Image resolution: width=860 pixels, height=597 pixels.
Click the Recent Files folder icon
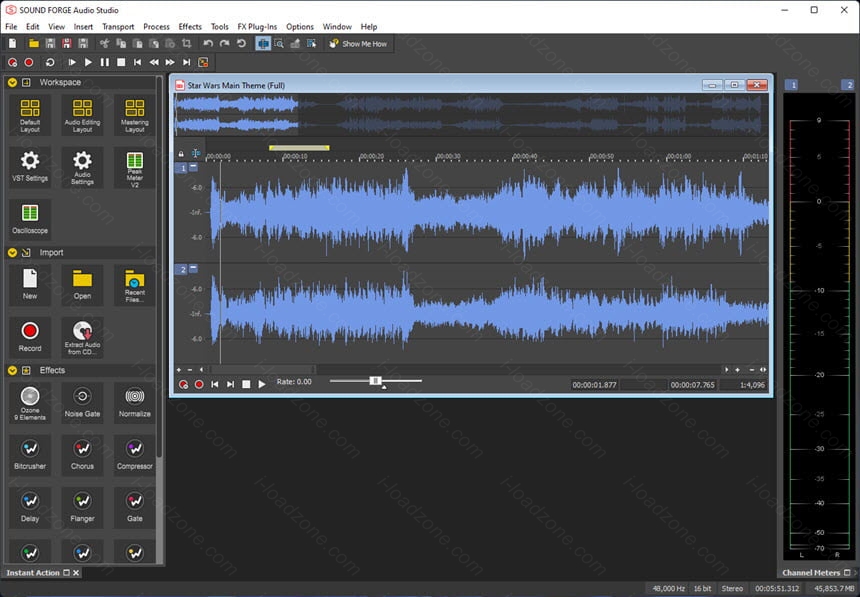click(x=134, y=285)
